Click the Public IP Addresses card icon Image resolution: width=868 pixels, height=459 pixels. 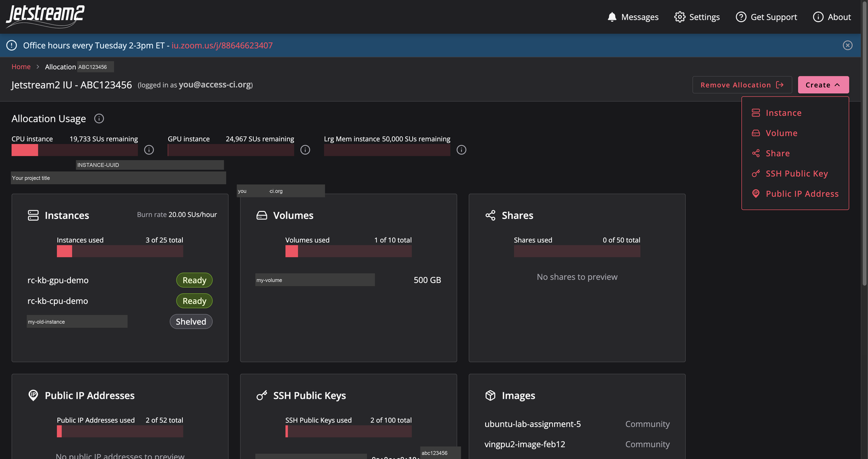pos(33,396)
